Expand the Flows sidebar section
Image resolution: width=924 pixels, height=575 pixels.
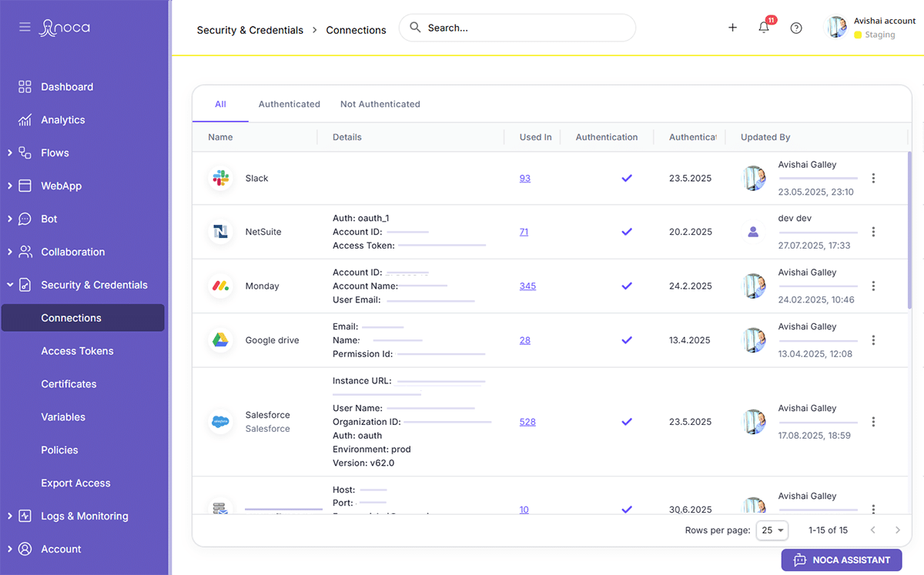pos(10,153)
